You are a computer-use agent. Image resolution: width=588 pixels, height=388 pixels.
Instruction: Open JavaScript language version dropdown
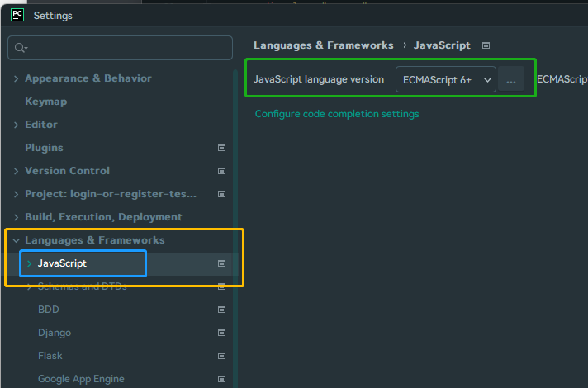pos(446,79)
